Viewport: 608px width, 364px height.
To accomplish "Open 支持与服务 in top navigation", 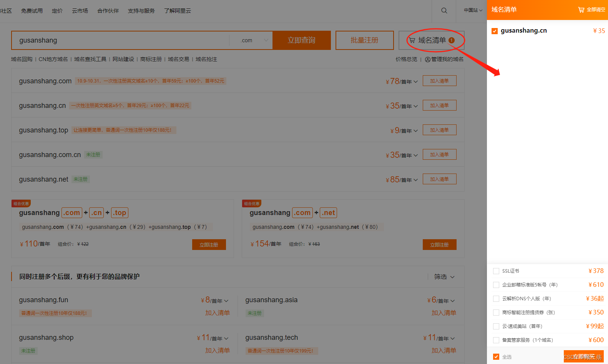I will coord(141,11).
